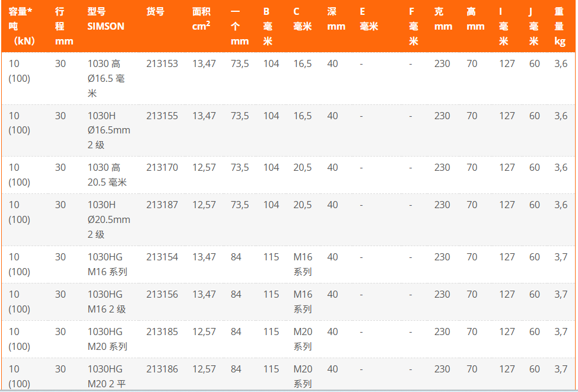
Task: Click model 1030 高 Ø16.5 毫米 cell
Action: tap(106, 78)
